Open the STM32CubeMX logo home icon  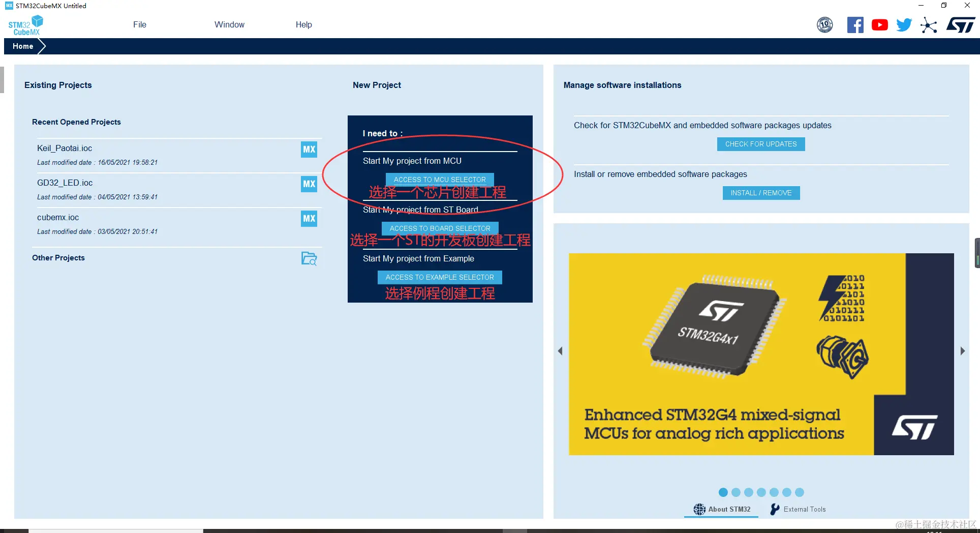click(x=25, y=25)
